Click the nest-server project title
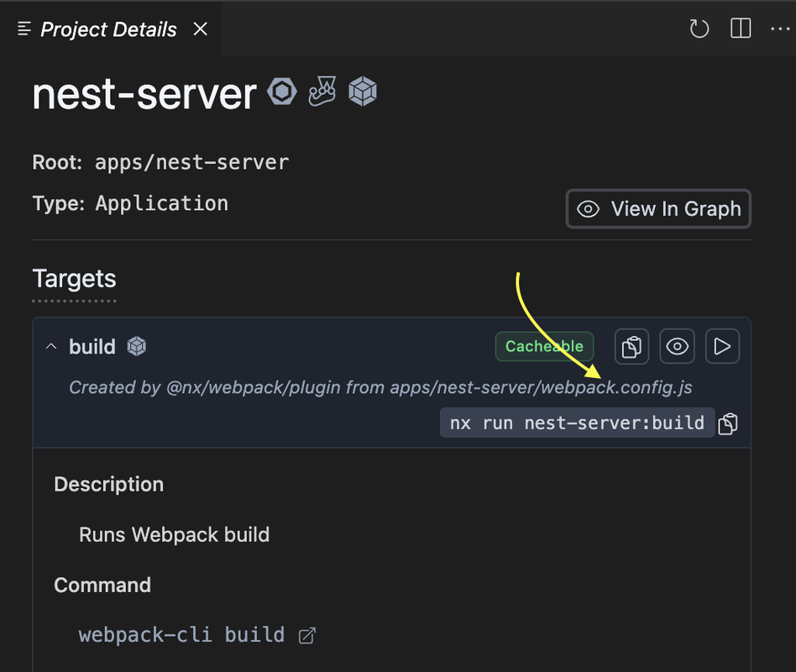This screenshot has height=672, width=796. pyautogui.click(x=144, y=94)
